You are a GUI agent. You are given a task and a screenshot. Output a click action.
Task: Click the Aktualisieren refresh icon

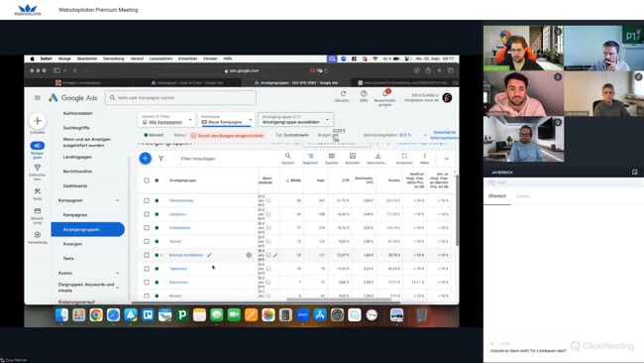(x=343, y=94)
